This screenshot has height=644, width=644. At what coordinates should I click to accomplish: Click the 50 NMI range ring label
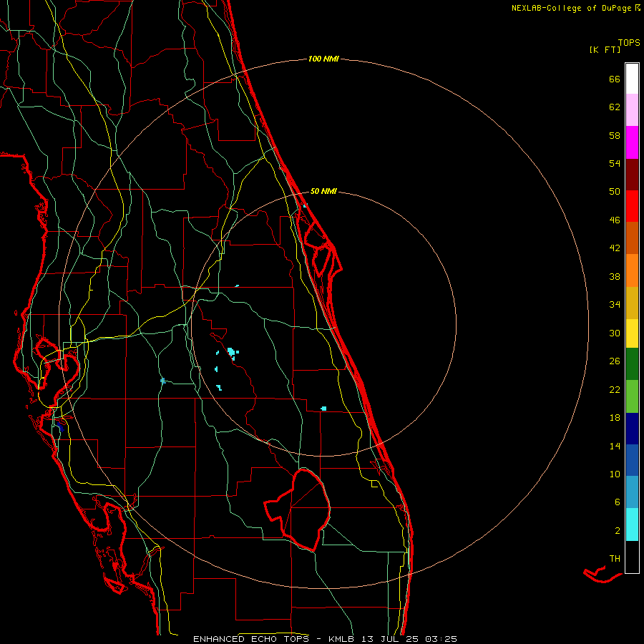click(323, 191)
